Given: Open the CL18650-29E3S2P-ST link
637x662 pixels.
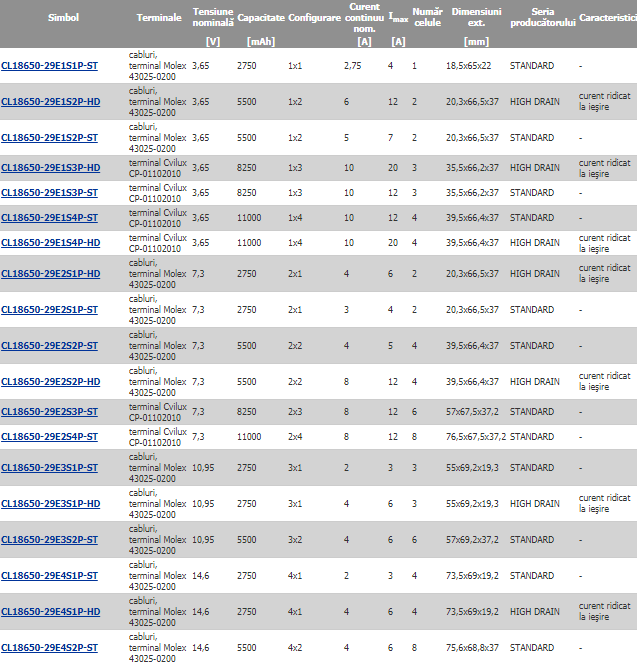Looking at the screenshot, I should (x=49, y=539).
